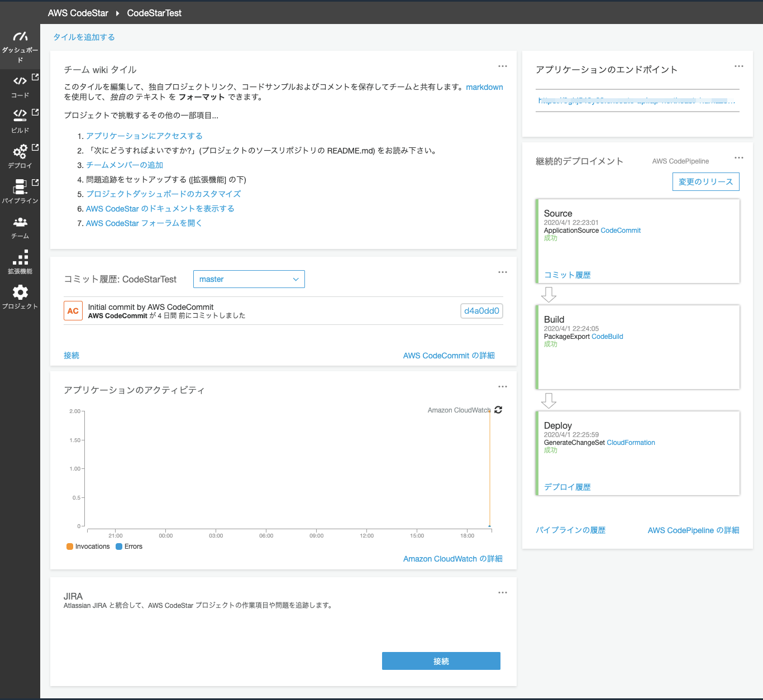763x700 pixels.
Task: Click the CloudWatch refresh icon
Action: coord(498,410)
